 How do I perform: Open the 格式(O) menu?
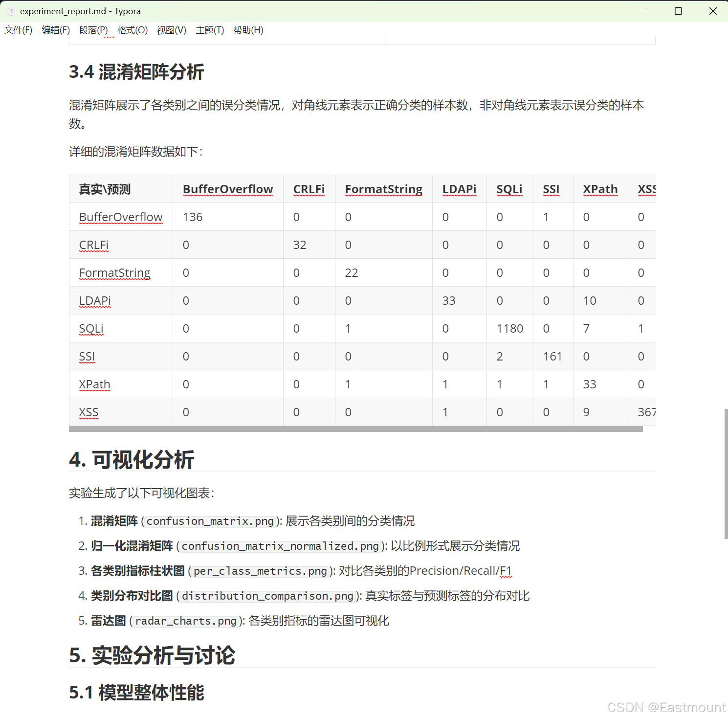(132, 30)
